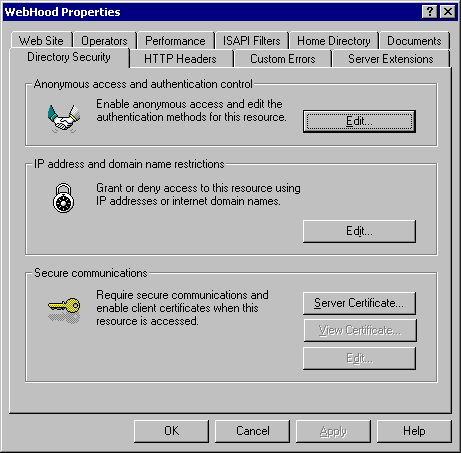This screenshot has width=461, height=453.
Task: Close the WebHood Properties dialog with X
Action: (448, 12)
